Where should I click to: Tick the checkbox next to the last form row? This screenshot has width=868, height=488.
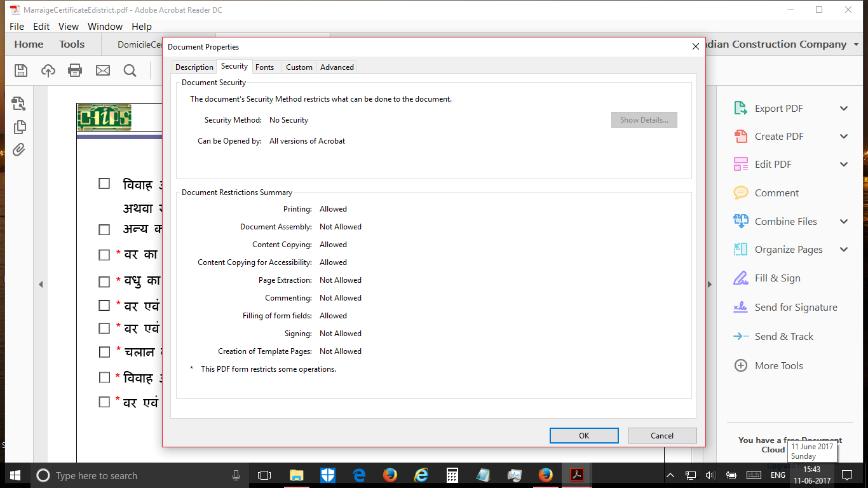click(104, 402)
